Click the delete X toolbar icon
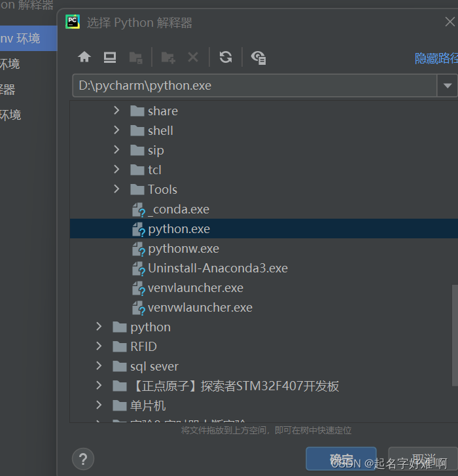The height and width of the screenshot is (476, 458). 193,57
